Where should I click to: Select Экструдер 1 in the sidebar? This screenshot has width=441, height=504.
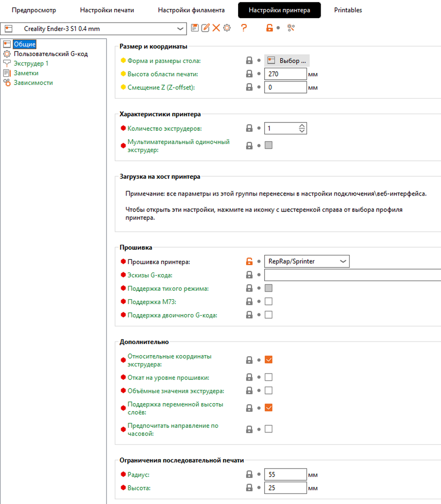(x=31, y=63)
